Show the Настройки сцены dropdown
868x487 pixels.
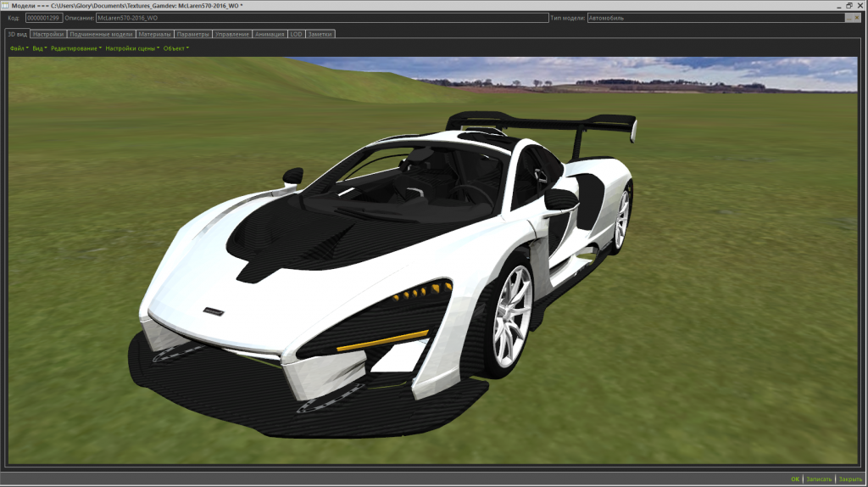[x=132, y=48]
